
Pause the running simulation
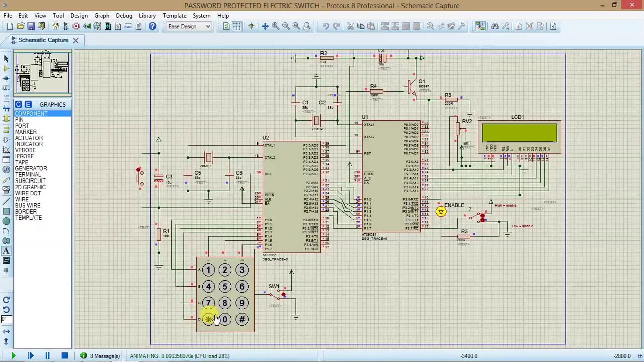47,356
